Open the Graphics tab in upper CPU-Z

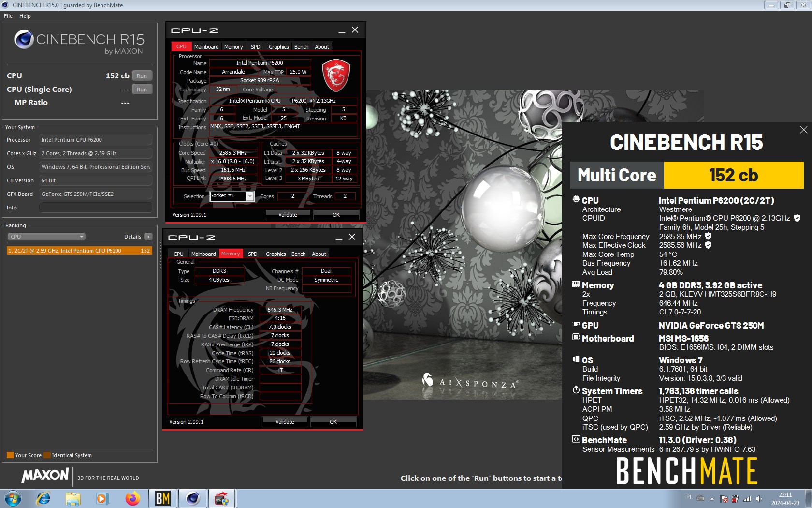[279, 47]
